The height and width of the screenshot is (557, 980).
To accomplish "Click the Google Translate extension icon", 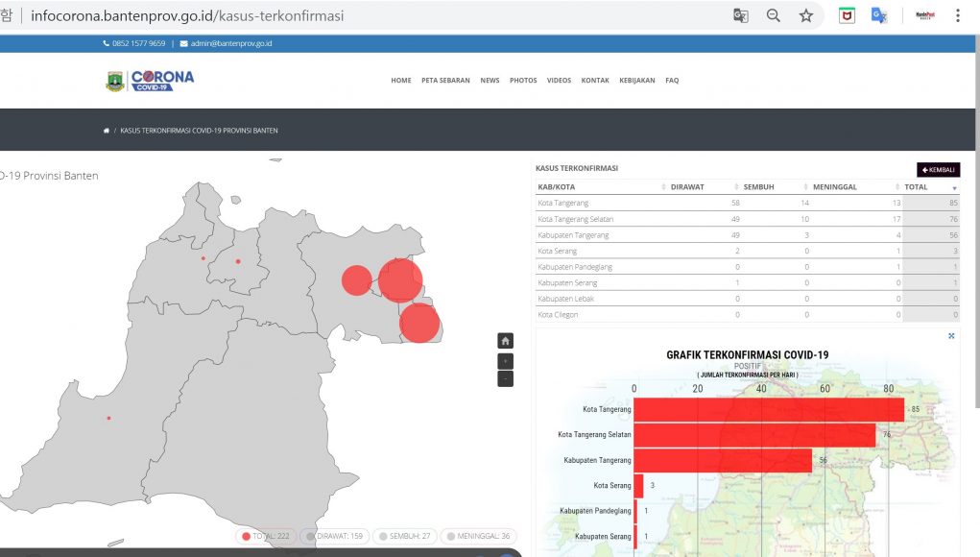I will (877, 15).
